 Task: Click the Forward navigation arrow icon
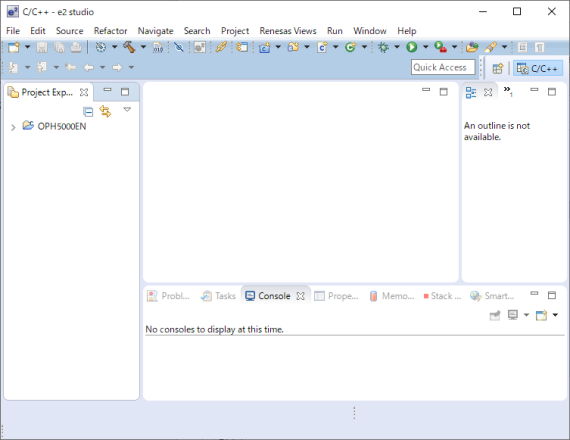click(x=117, y=68)
